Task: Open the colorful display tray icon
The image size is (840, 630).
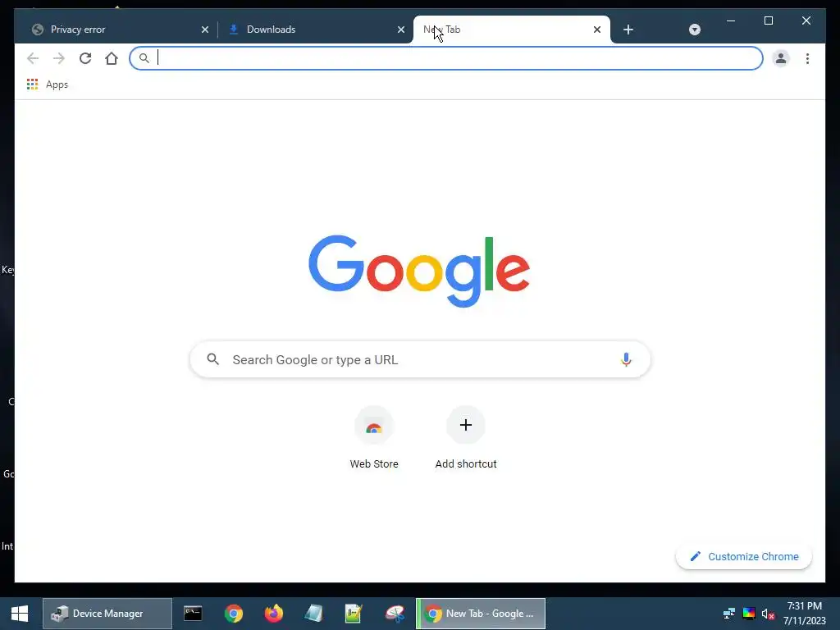Action: click(748, 614)
